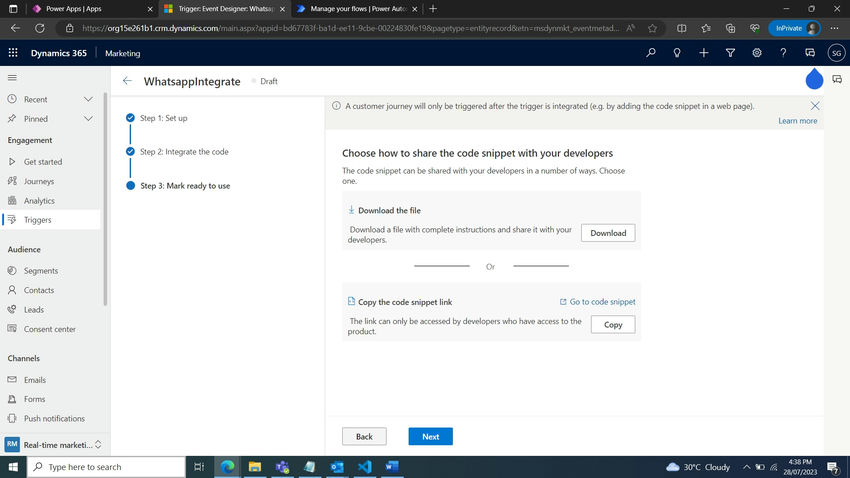Open the Dynamics 365 app launcher waffle
The width and height of the screenshot is (850, 478).
tap(13, 53)
